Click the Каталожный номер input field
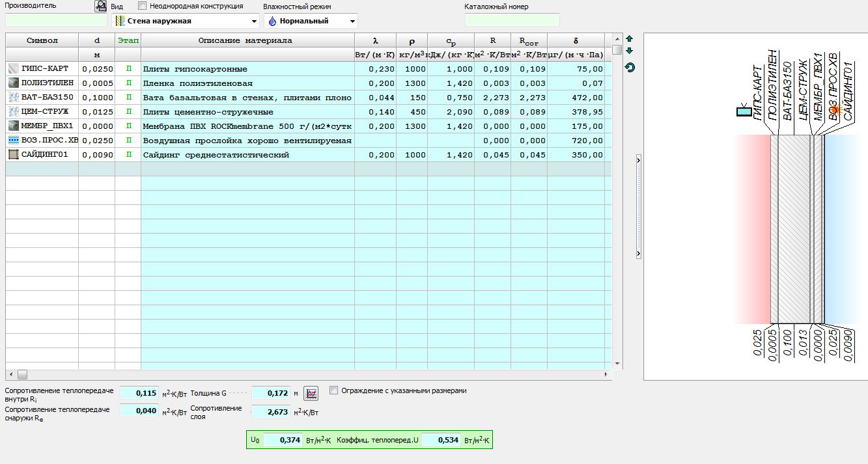Image resolution: width=868 pixels, height=464 pixels. (512, 20)
